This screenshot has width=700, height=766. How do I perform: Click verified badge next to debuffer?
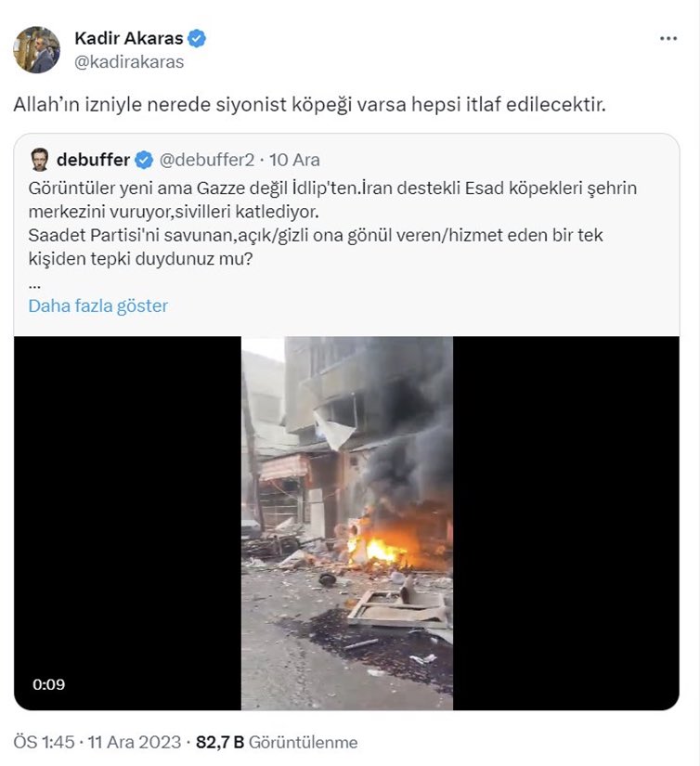tap(145, 160)
